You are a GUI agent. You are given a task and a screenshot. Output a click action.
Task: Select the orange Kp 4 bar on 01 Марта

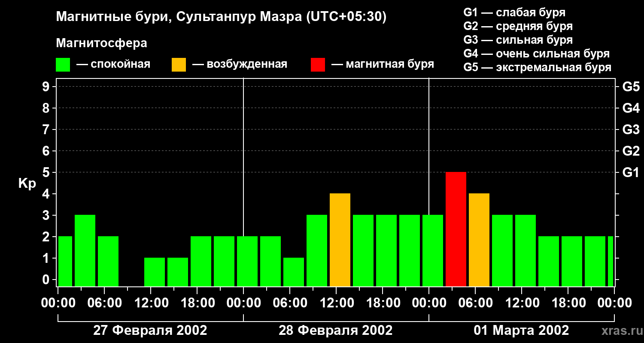tap(479, 240)
